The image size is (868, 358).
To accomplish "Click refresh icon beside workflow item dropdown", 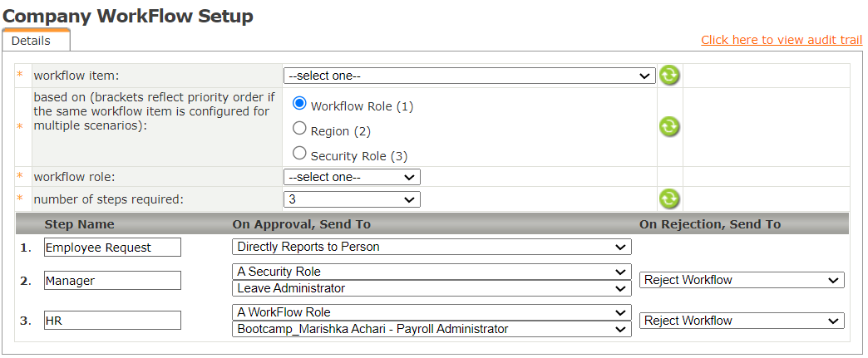I will pyautogui.click(x=669, y=76).
